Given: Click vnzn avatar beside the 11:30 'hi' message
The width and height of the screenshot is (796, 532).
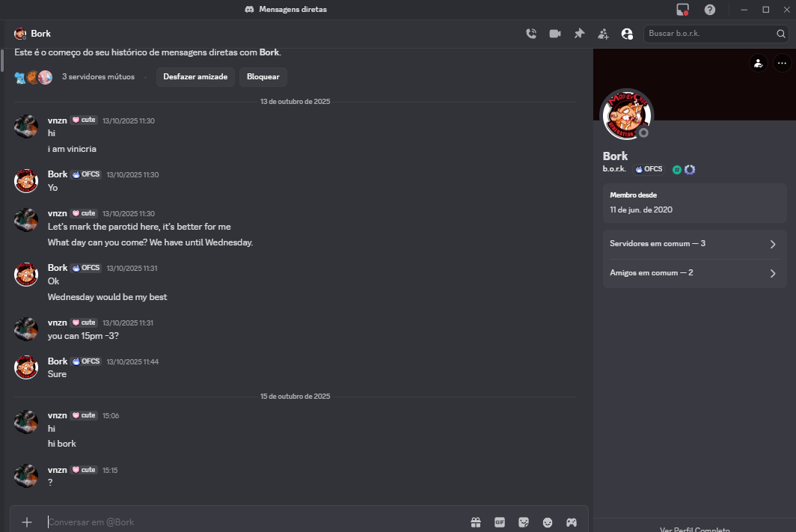Looking at the screenshot, I should 26,126.
